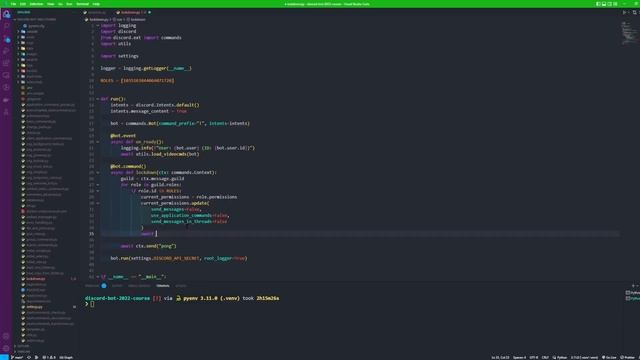Click the errors and warnings count in status bar
Screen dimensions: 640x360
[x=49, y=358]
